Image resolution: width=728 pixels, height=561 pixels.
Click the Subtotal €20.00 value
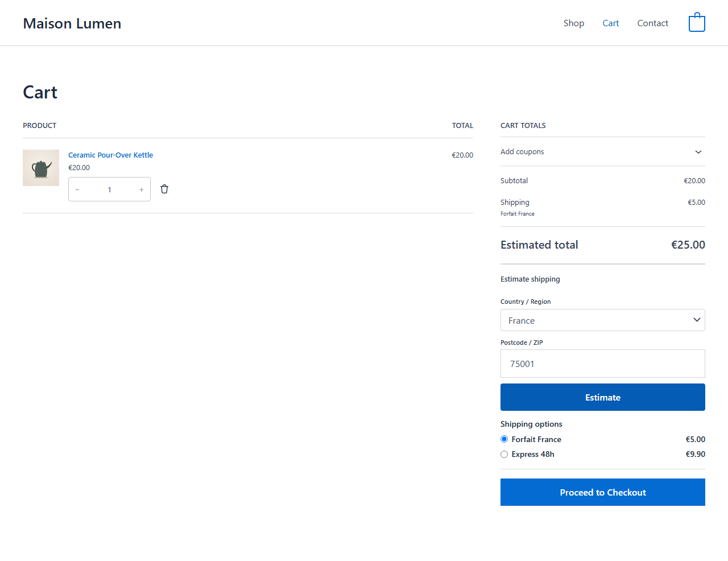click(x=694, y=181)
